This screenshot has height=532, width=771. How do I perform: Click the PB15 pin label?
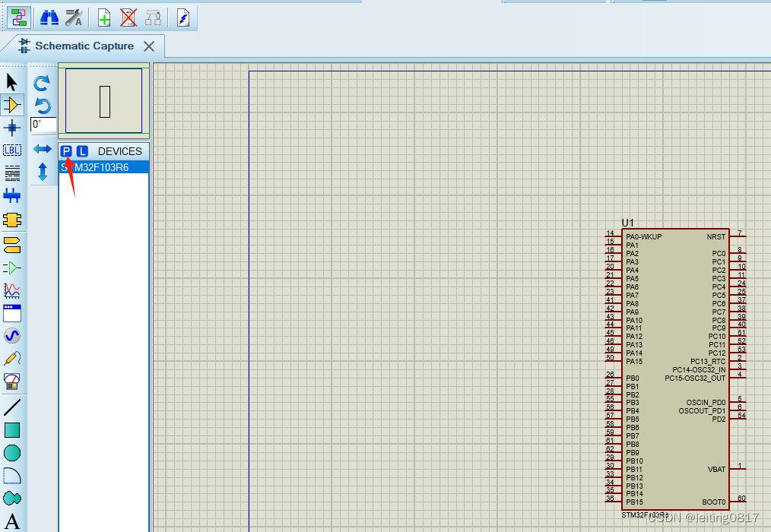(634, 502)
